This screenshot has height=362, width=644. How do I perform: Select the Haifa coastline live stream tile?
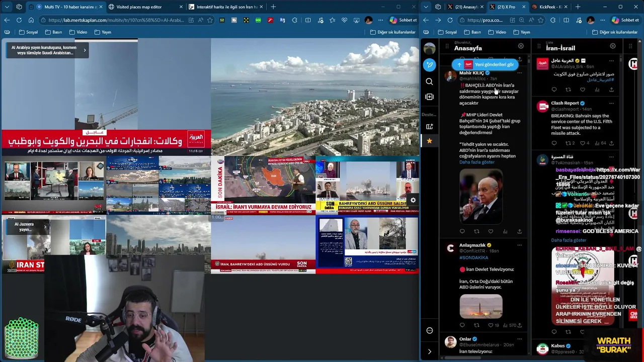(315, 98)
